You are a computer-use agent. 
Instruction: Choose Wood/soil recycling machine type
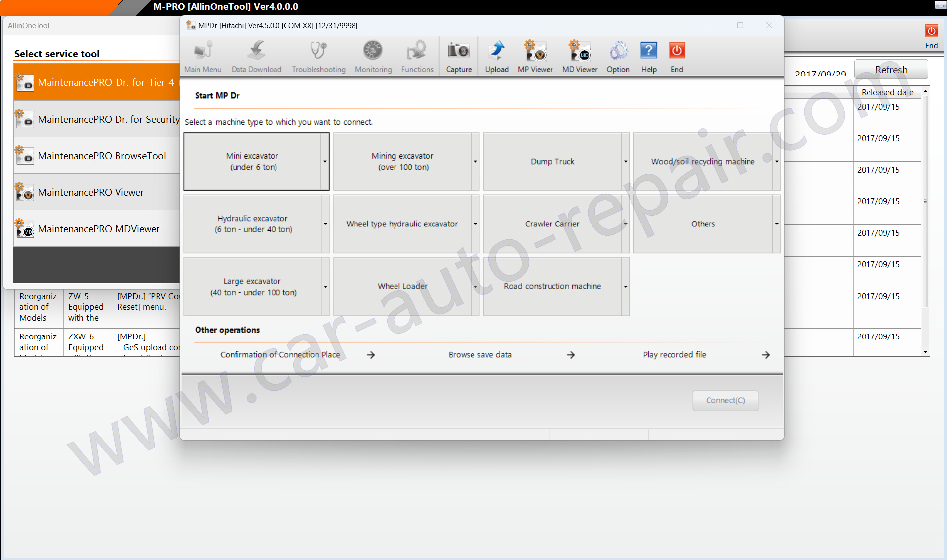click(703, 161)
